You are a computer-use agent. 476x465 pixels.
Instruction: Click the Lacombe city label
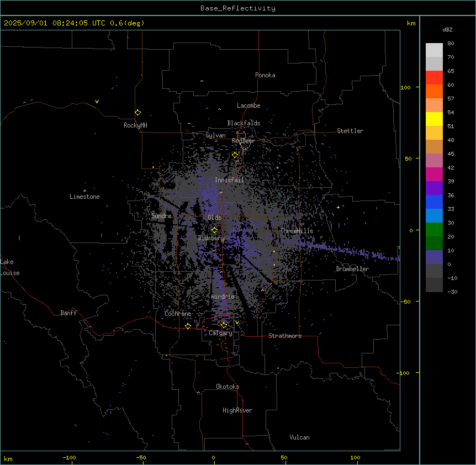(248, 105)
